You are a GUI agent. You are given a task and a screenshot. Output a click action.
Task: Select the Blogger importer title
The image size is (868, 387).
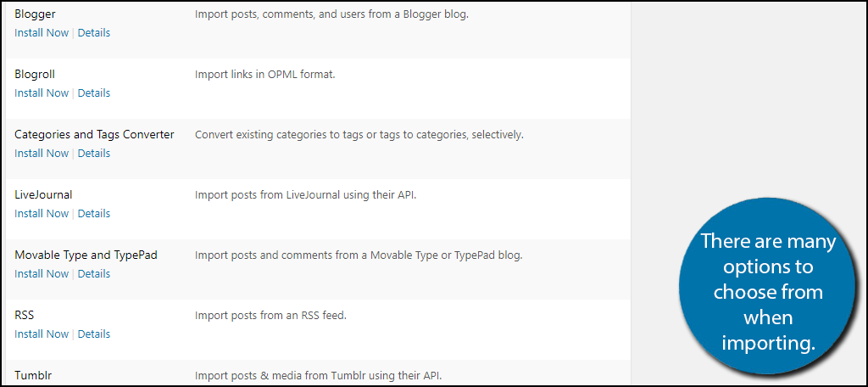click(35, 14)
